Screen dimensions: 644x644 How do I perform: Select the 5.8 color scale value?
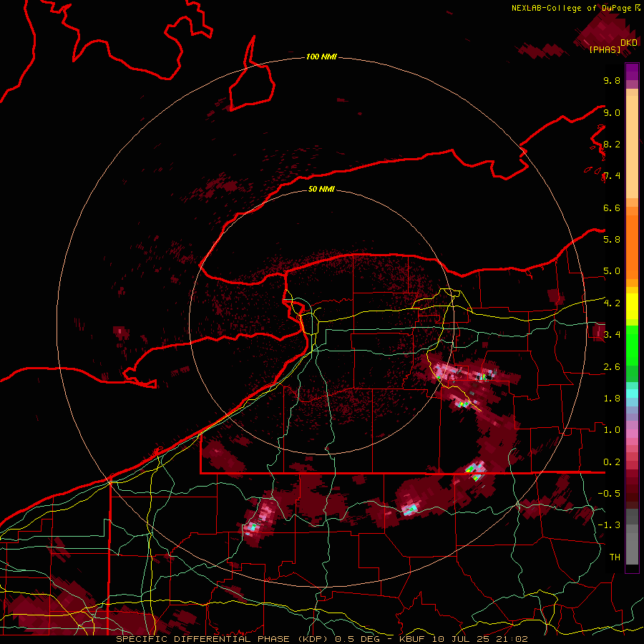pos(612,239)
